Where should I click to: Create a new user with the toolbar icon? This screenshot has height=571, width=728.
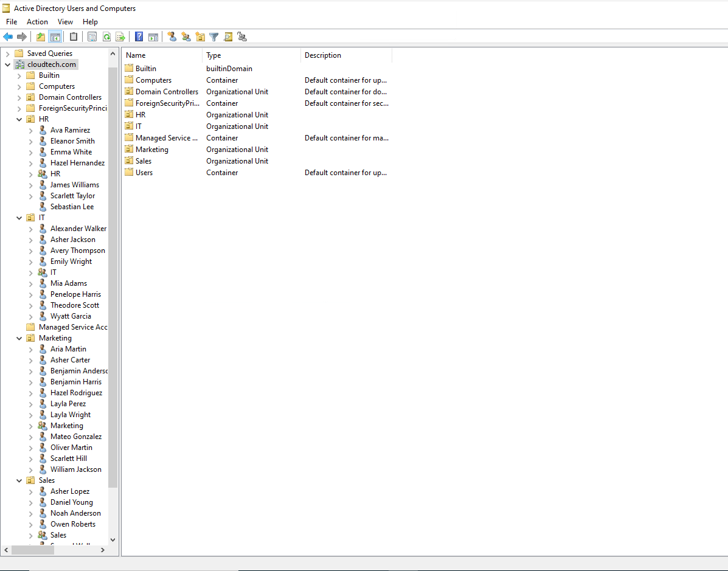[x=172, y=36]
